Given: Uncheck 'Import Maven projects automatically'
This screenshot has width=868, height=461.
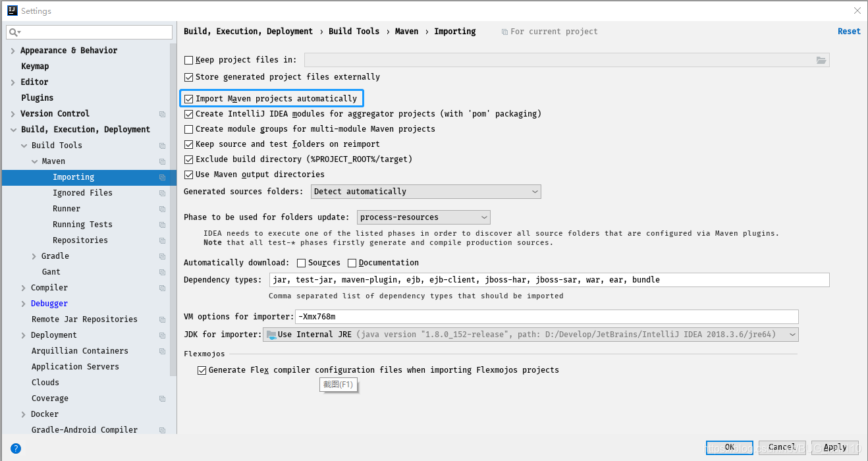Looking at the screenshot, I should (x=189, y=97).
